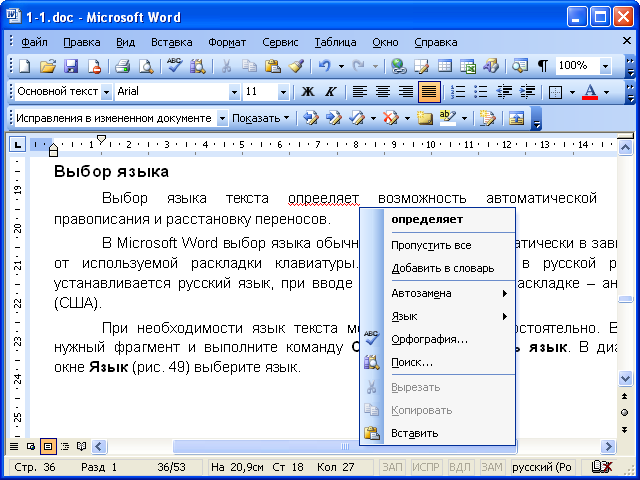
Task: Toggle Track Changes on reviewing toolbar
Action: point(487,118)
